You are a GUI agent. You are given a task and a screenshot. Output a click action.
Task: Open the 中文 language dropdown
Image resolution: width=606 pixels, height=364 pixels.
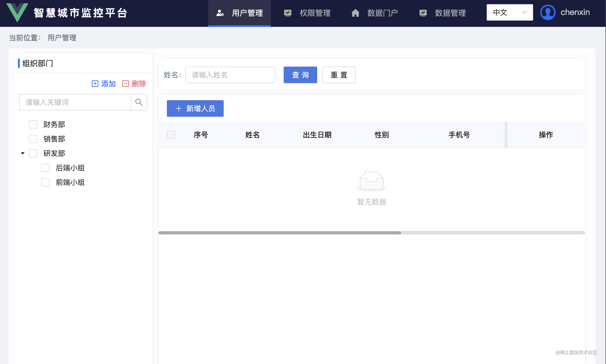tap(509, 12)
